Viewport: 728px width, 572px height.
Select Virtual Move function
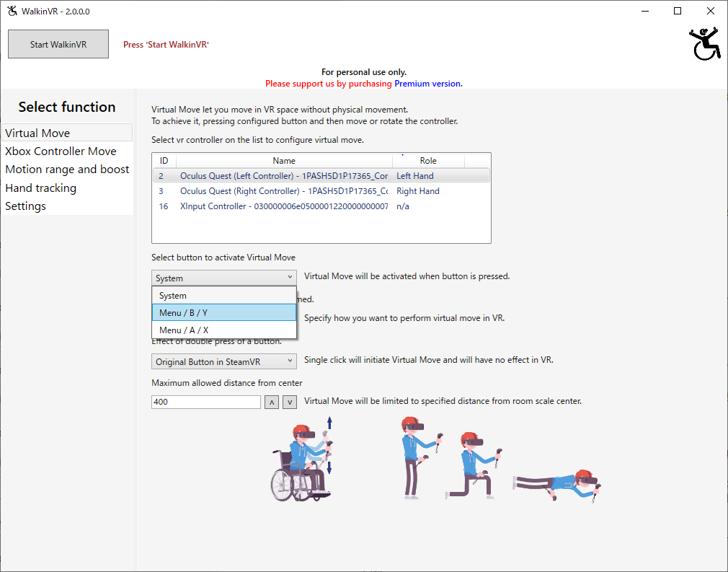pyautogui.click(x=67, y=133)
